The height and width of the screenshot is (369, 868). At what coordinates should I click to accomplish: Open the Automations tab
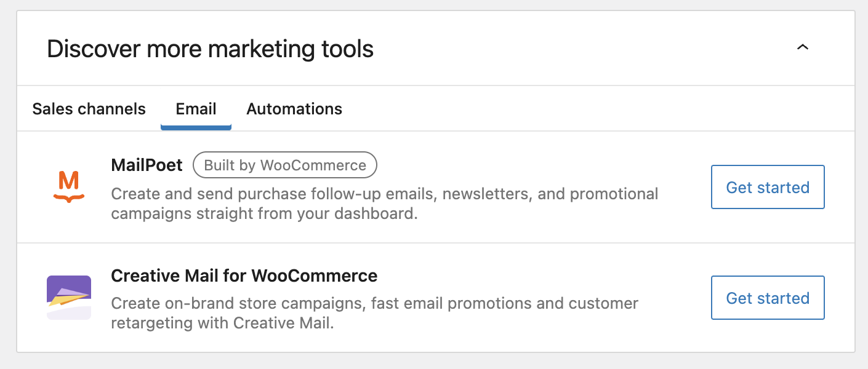294,109
